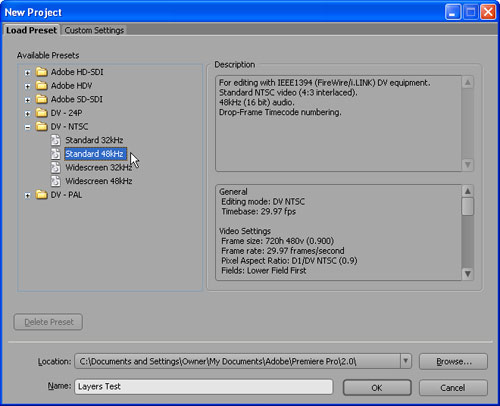Image resolution: width=500 pixels, height=406 pixels.
Task: Click the 'Frame size: 720h 480v (0.900)' line
Action: [x=278, y=241]
